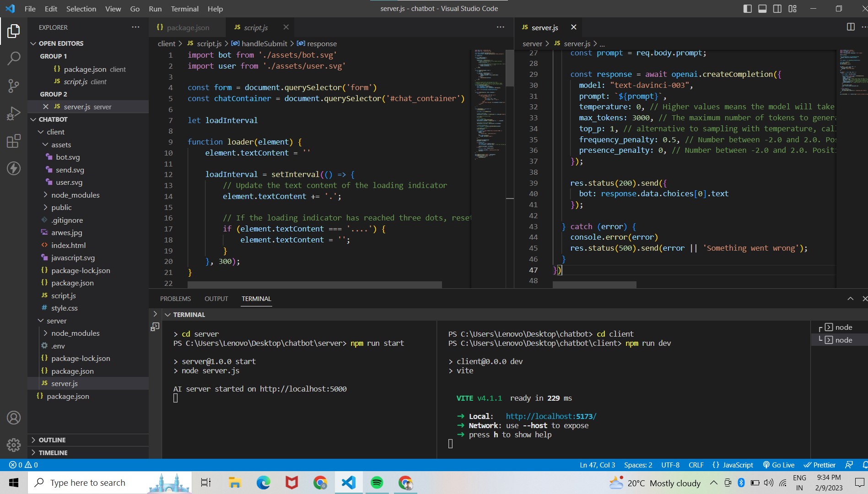Expand the client node_modules folder

coord(75,195)
